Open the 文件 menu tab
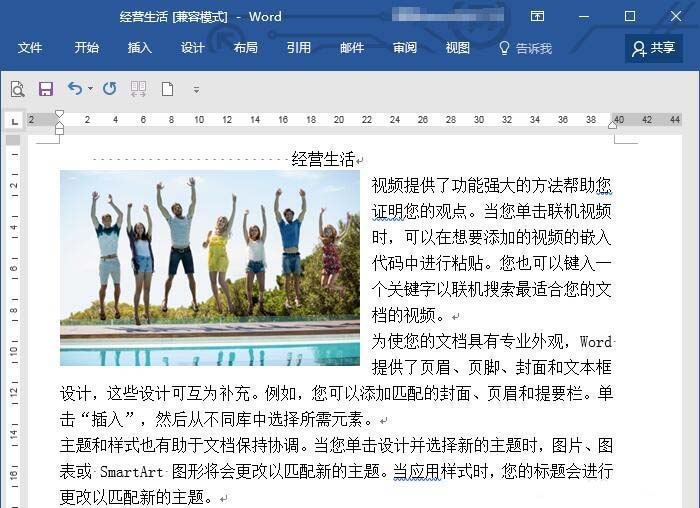 pos(30,48)
